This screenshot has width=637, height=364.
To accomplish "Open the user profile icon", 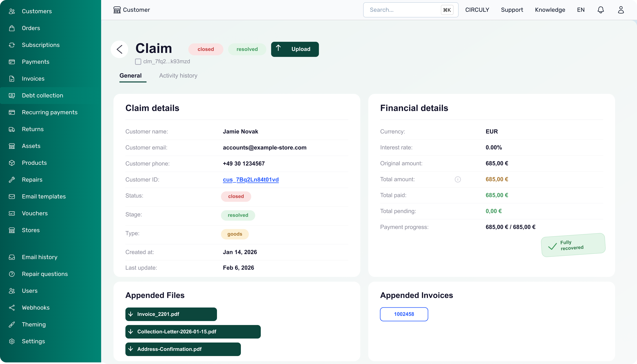I will click(x=621, y=10).
